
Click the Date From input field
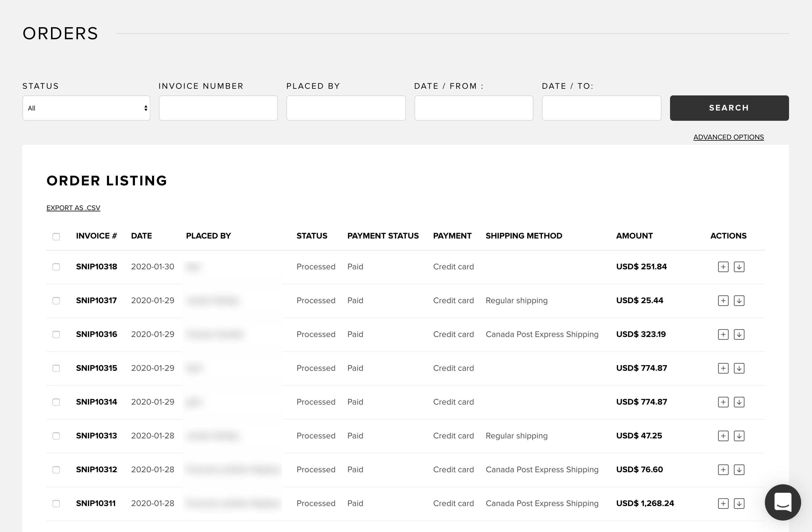click(x=474, y=108)
